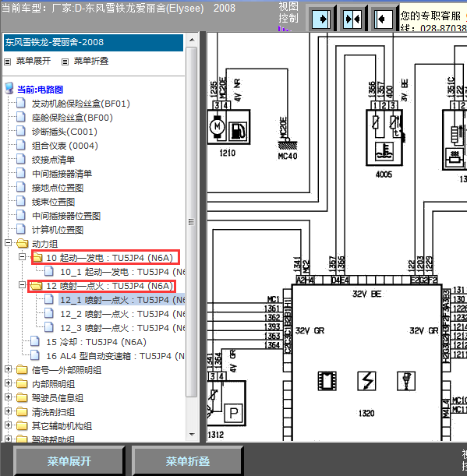Click the fuel pump component 1210 in diagram
Image resolution: width=467 pixels, height=476 pixels.
click(x=228, y=126)
